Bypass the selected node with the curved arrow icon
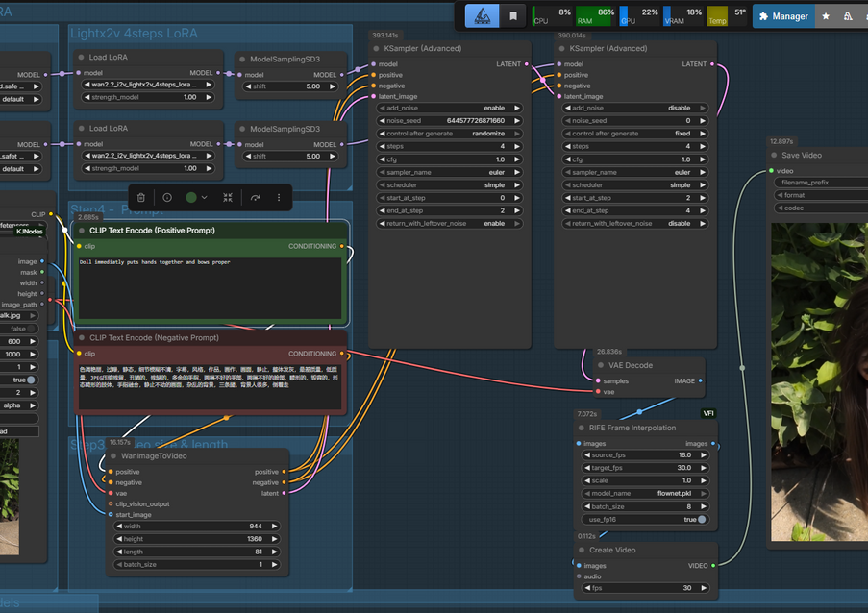The width and height of the screenshot is (868, 613). pos(255,198)
